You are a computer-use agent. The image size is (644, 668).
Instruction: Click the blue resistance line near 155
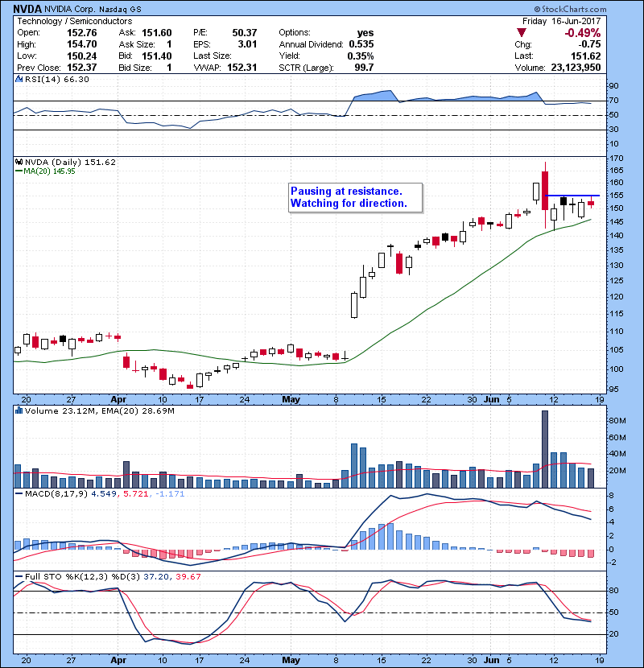point(572,196)
